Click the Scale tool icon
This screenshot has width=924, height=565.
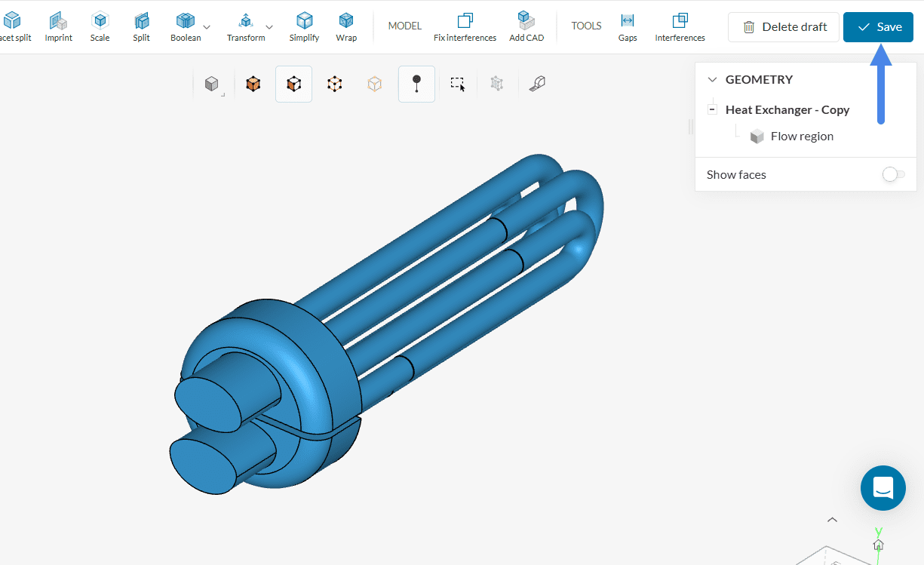coord(100,21)
